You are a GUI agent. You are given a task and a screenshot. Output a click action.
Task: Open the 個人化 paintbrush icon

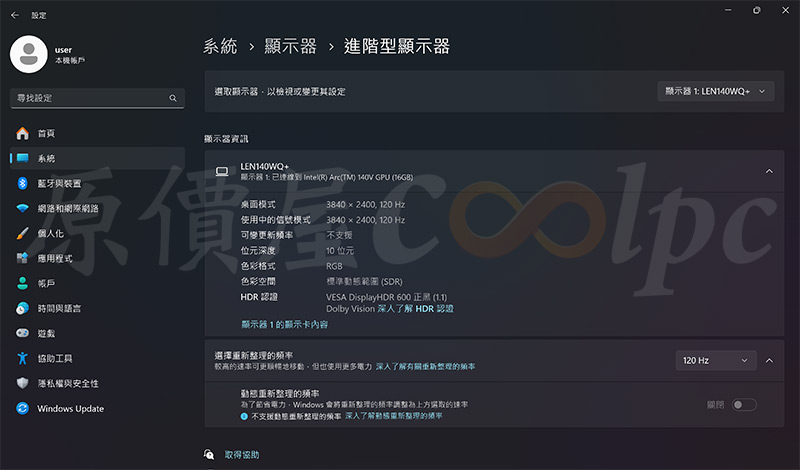pos(22,233)
